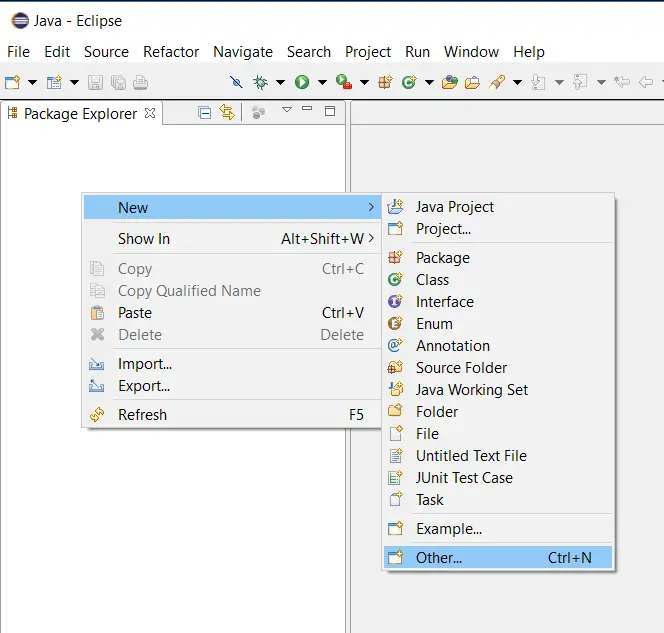Maximize the Package Explorer view
This screenshot has width=664, height=633.
(330, 111)
